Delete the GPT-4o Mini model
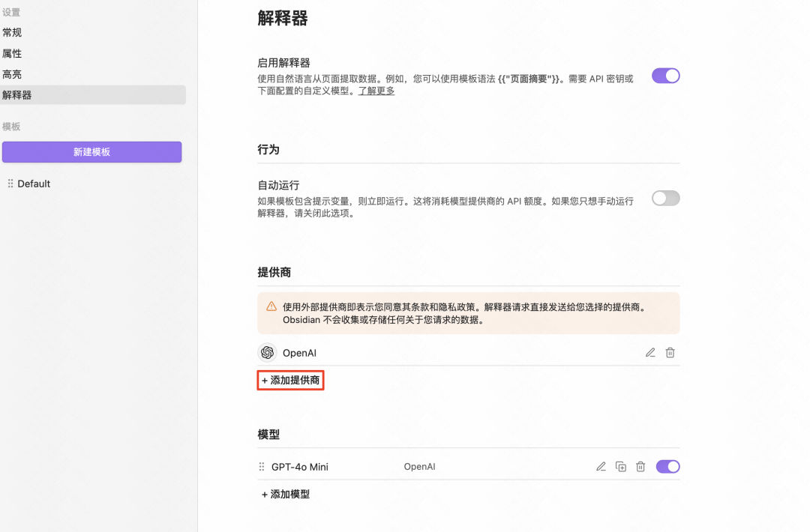 pos(640,467)
